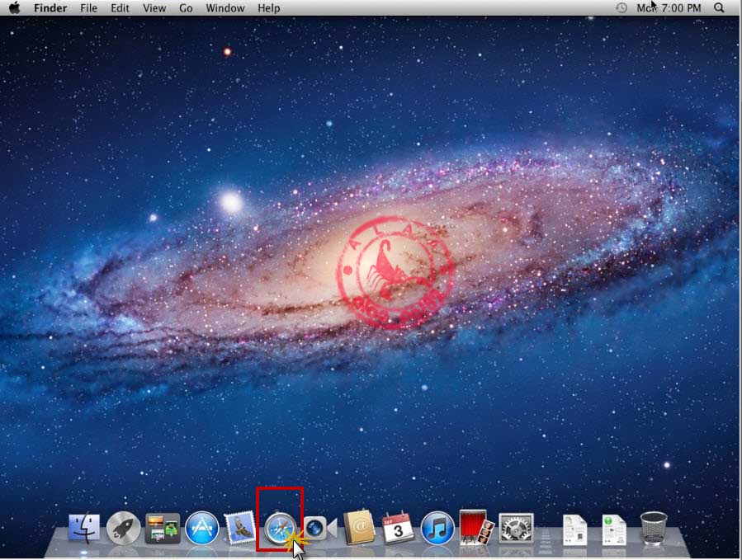Open the Trash in the Dock

[x=654, y=528]
